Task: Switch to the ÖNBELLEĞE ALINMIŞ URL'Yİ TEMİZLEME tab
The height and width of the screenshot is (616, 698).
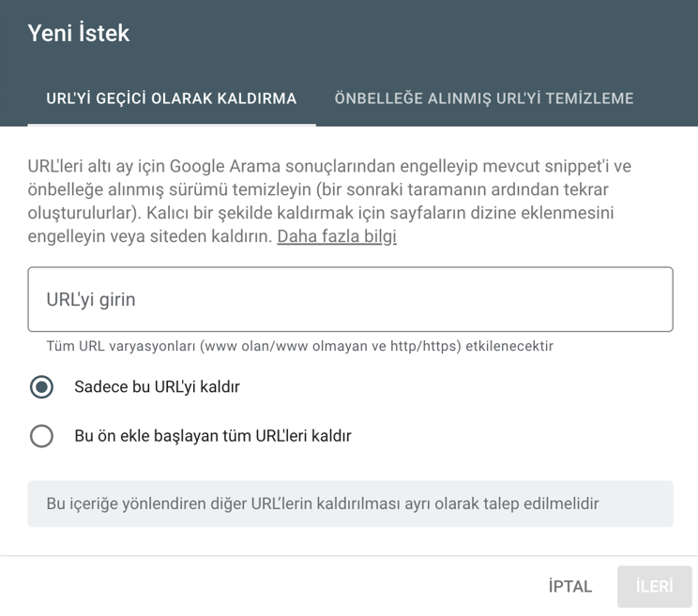Action: [484, 98]
